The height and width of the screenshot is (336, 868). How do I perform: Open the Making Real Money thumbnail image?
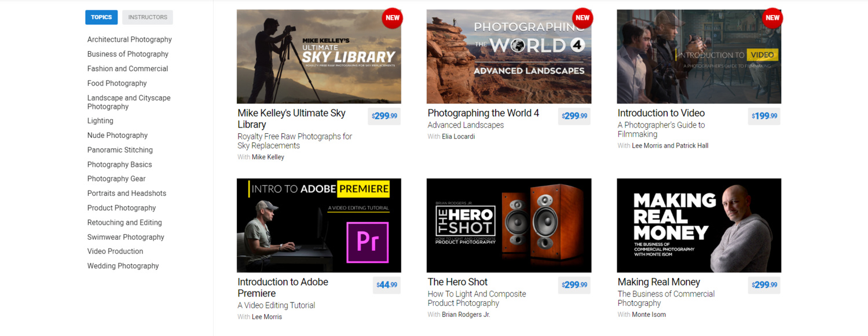[x=699, y=225]
